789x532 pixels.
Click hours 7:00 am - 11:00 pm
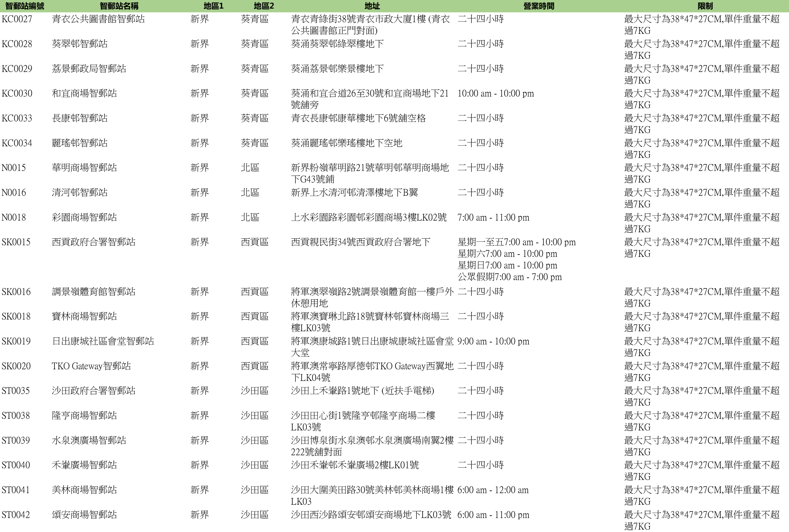point(493,217)
